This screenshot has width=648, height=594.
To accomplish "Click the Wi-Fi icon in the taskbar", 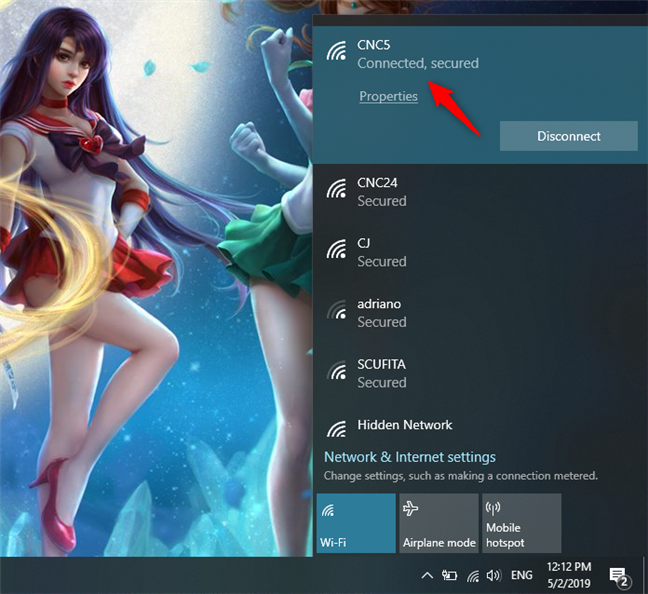I will 473,575.
